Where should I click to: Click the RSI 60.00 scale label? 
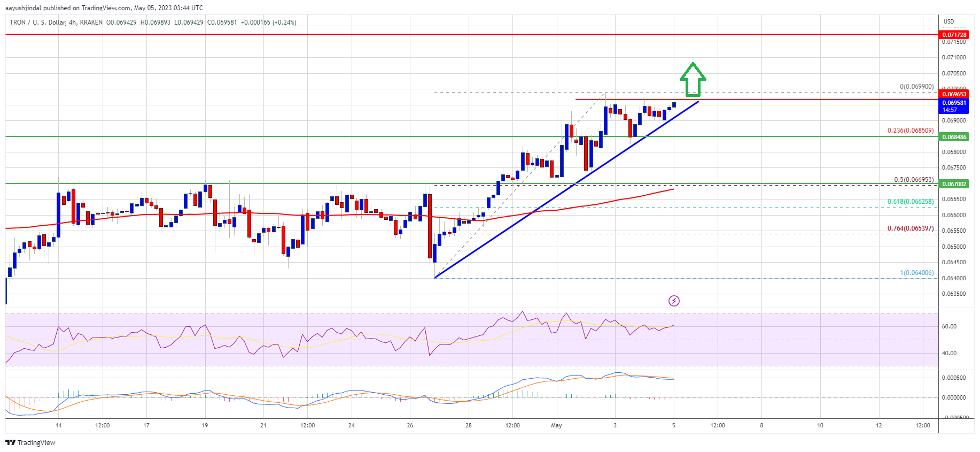949,326
